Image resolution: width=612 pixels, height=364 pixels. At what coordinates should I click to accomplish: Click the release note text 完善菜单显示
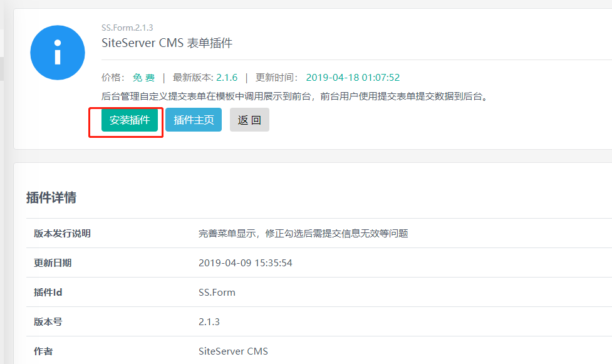303,234
